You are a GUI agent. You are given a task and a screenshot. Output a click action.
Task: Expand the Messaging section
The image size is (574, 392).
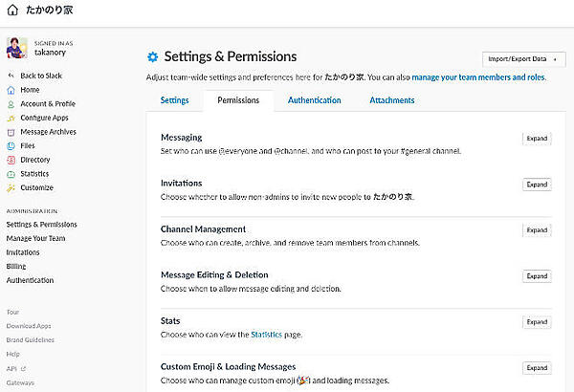(x=537, y=139)
